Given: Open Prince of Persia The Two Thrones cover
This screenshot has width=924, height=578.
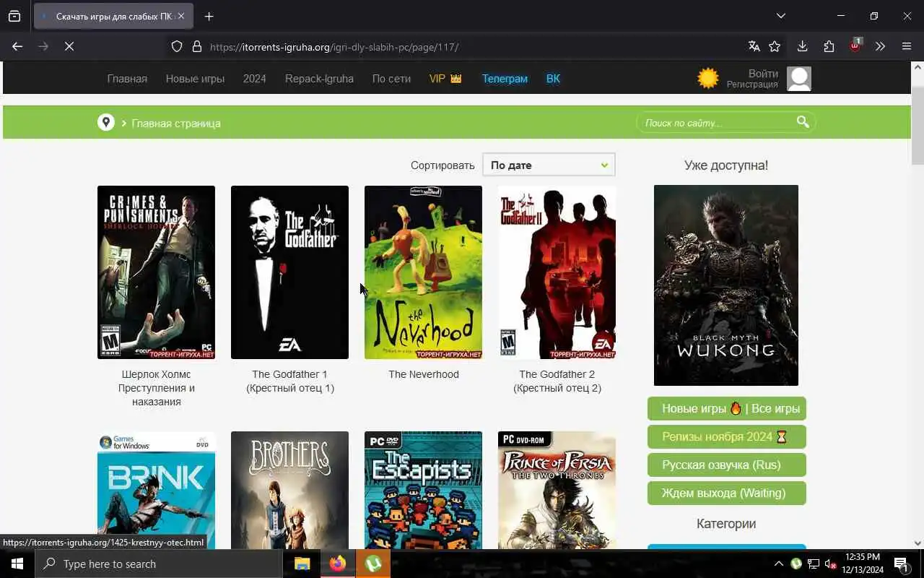Looking at the screenshot, I should pos(557,490).
